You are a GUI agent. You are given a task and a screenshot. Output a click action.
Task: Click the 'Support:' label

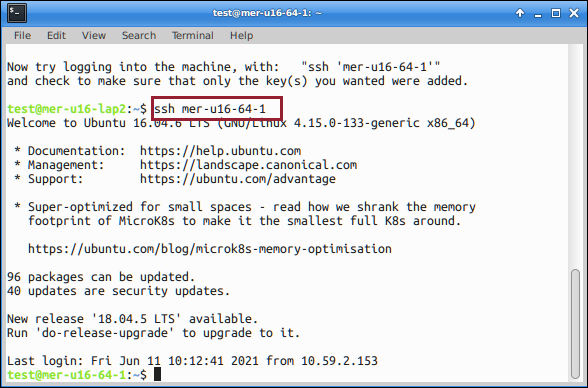tap(56, 179)
